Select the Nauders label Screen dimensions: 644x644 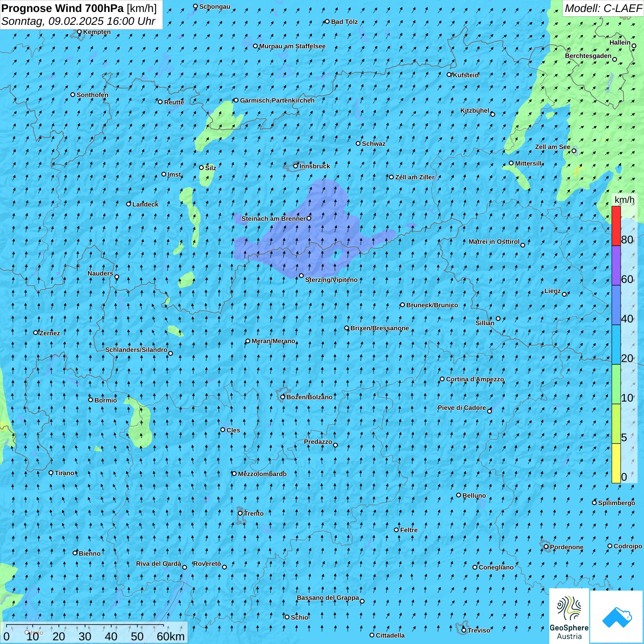(x=100, y=273)
